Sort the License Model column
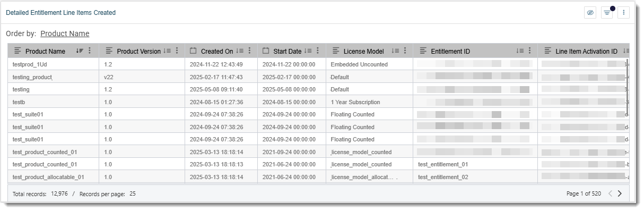Screen dimensions: 644x211 (x=395, y=51)
